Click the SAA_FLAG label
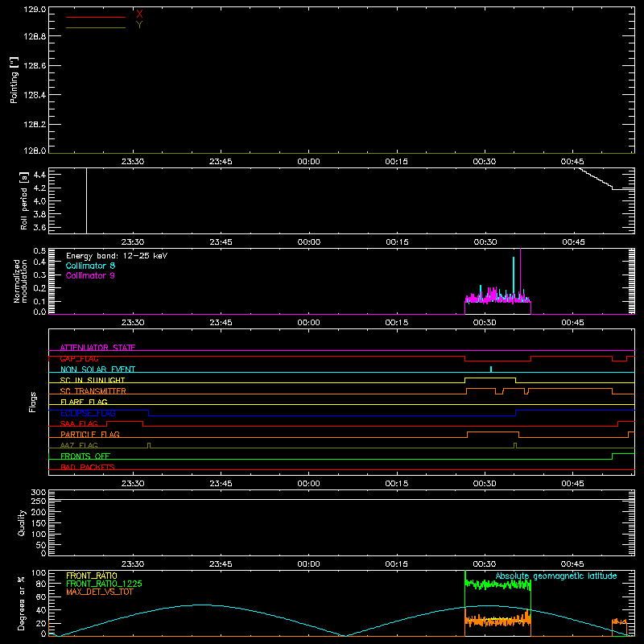 79,423
